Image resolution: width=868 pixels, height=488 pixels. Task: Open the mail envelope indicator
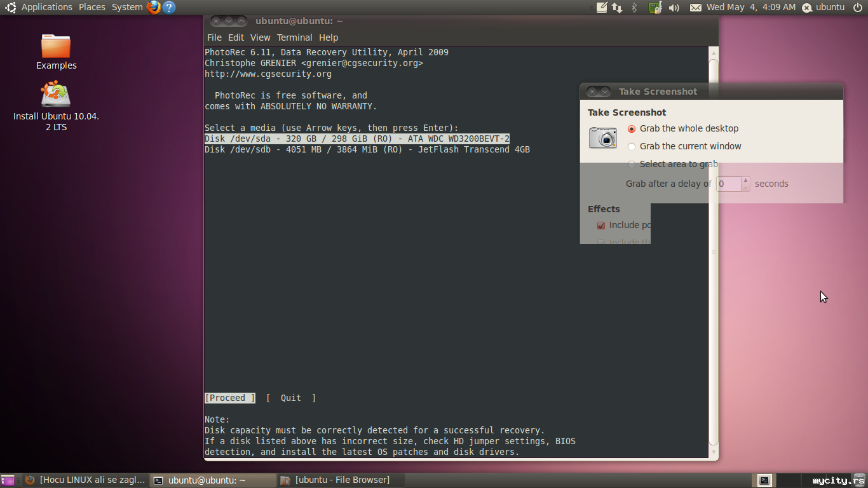coord(696,8)
